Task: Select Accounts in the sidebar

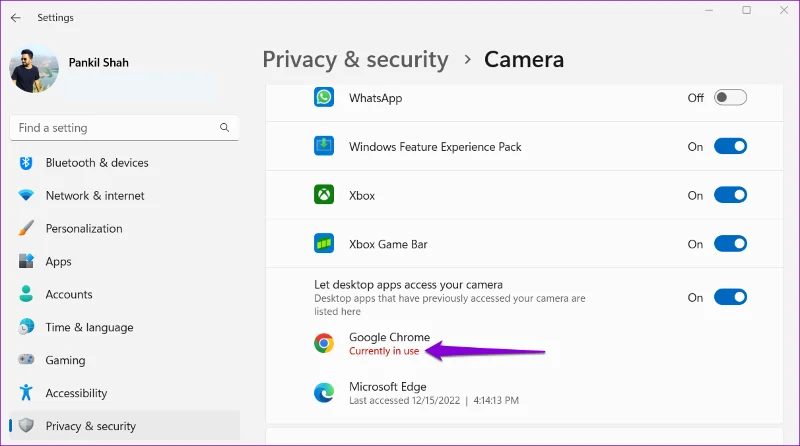Action: coord(124,294)
